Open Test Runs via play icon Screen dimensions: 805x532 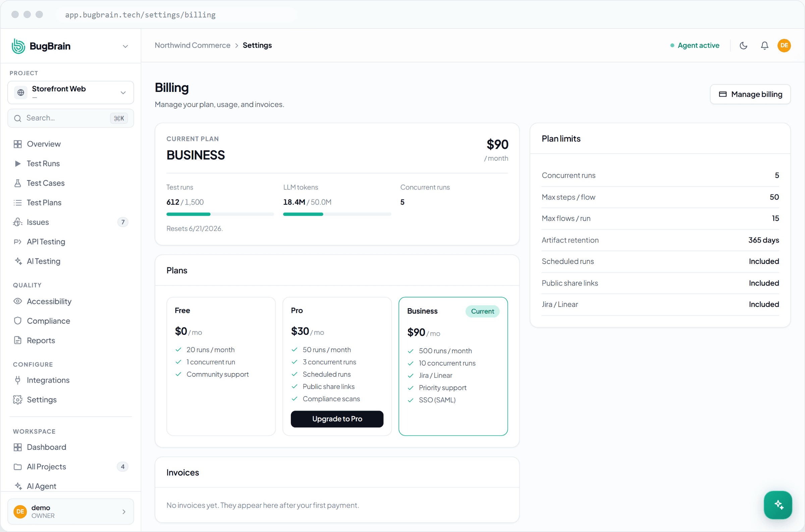point(18,164)
